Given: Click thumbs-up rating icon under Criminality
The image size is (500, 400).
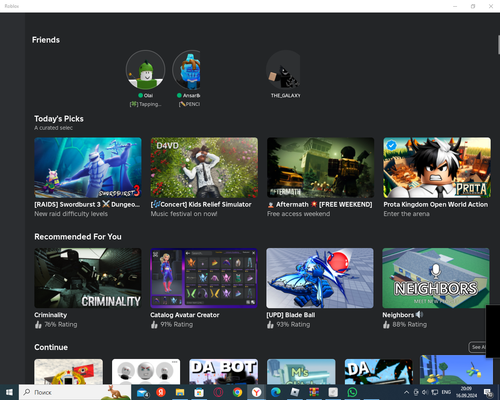Looking at the screenshot, I should (x=38, y=324).
